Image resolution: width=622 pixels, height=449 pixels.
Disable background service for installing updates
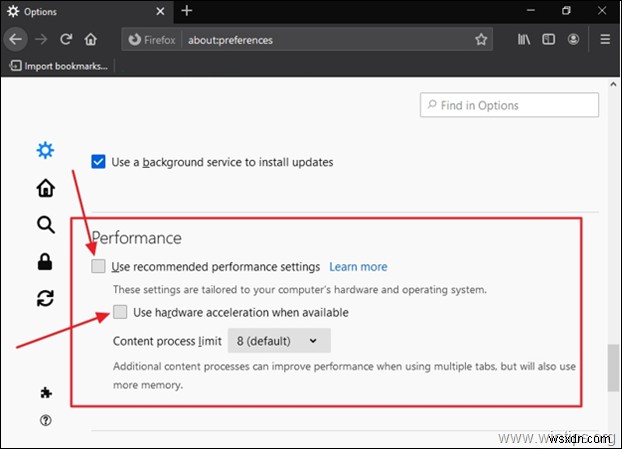coord(98,161)
